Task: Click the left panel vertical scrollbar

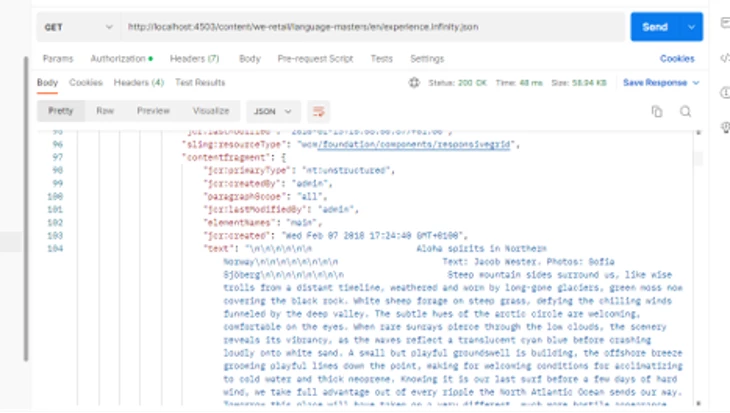Action: click(x=26, y=209)
